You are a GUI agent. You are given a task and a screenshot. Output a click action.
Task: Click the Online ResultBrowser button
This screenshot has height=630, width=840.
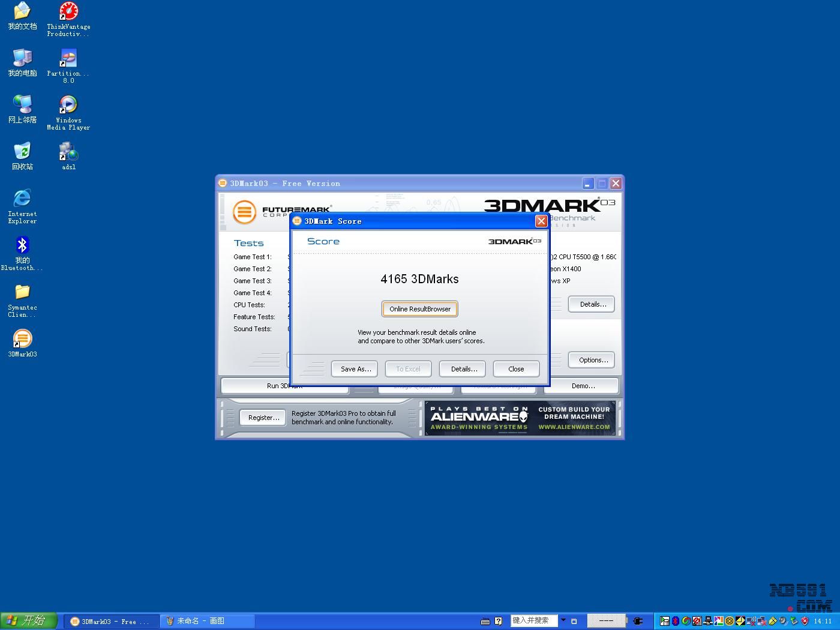pos(420,309)
